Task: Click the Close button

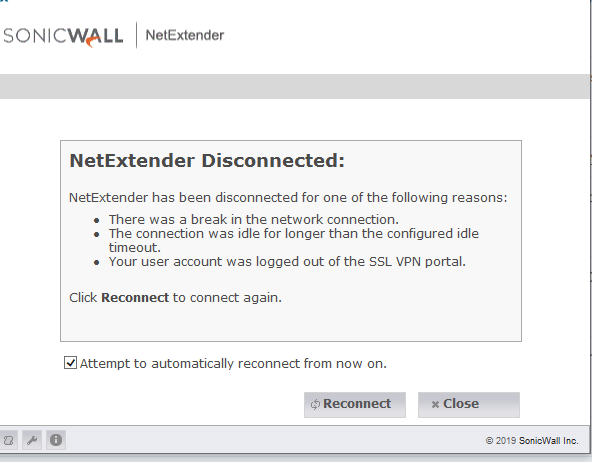Action: point(469,405)
